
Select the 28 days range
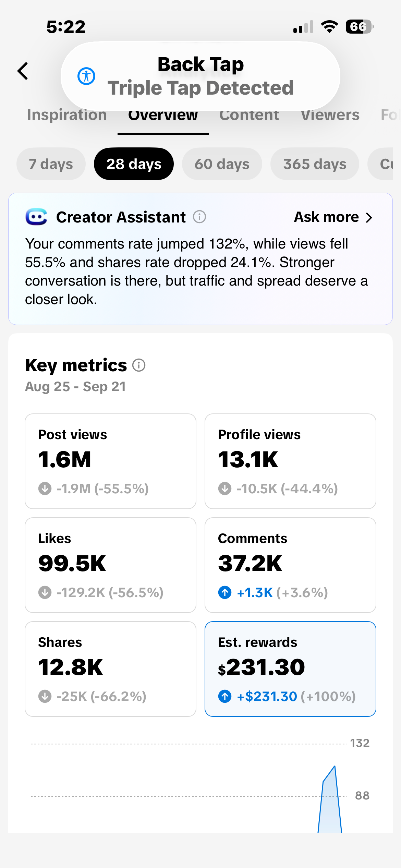pos(134,164)
